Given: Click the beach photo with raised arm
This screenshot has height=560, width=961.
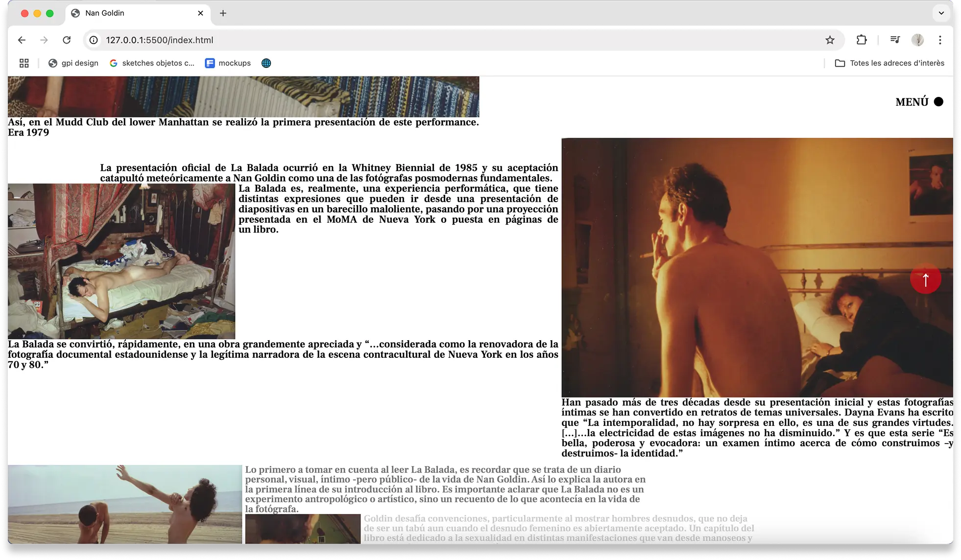Looking at the screenshot, I should pyautogui.click(x=125, y=504).
